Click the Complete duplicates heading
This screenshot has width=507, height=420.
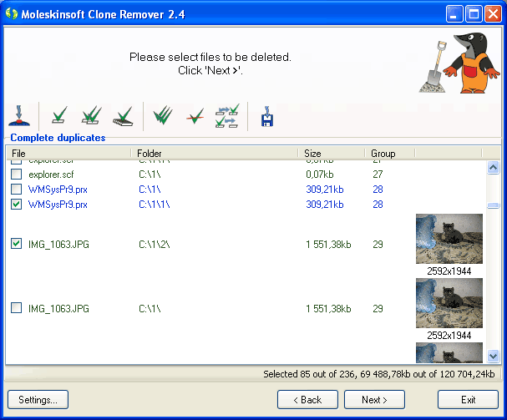coord(58,138)
